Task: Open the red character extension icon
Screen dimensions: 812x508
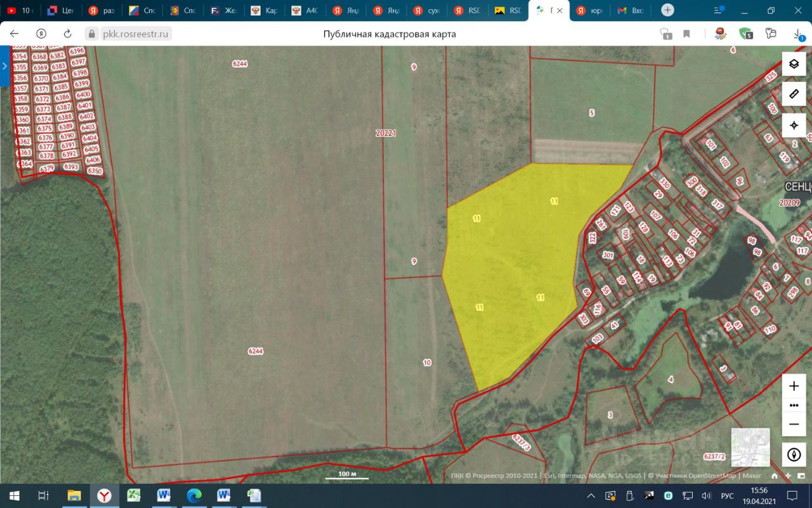Action: pos(720,34)
